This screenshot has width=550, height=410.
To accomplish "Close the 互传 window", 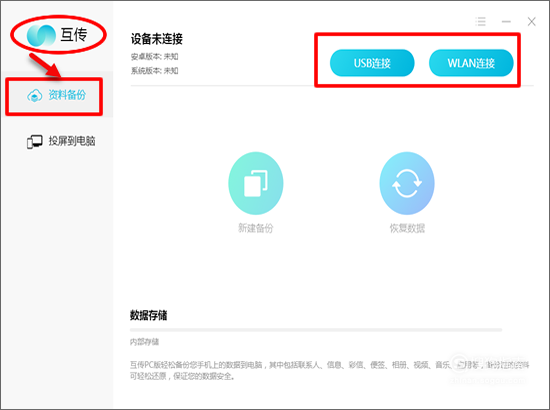I will pos(531,22).
